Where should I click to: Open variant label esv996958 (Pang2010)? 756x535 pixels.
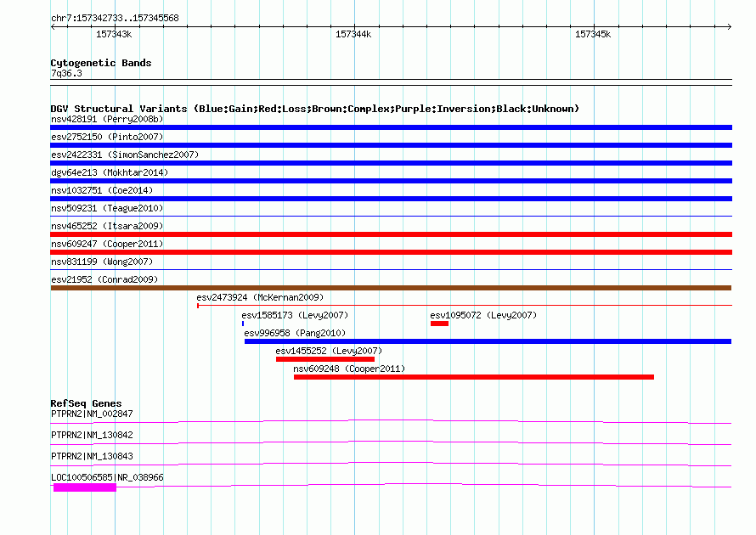point(295,333)
